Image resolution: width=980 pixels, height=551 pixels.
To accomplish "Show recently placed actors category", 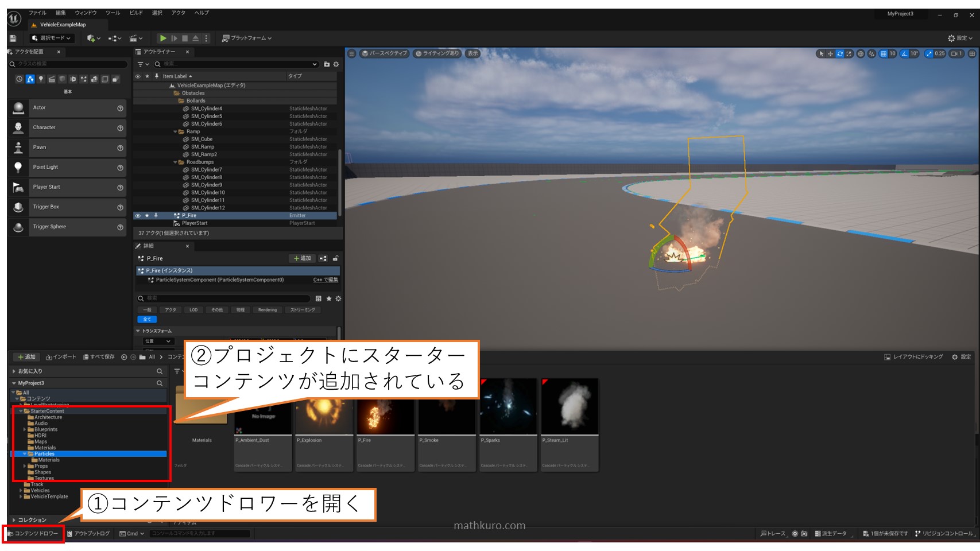I will [20, 79].
